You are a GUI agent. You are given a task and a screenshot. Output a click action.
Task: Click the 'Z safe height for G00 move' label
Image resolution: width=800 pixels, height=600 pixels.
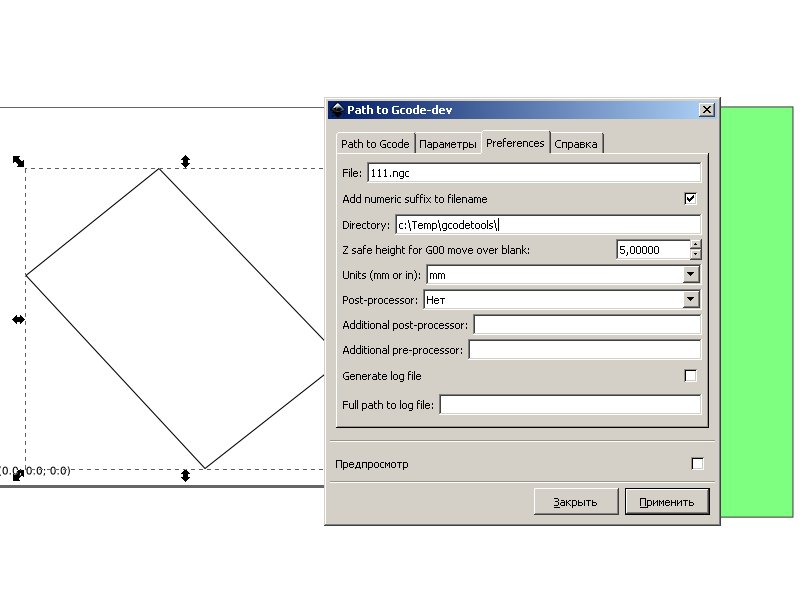[436, 250]
